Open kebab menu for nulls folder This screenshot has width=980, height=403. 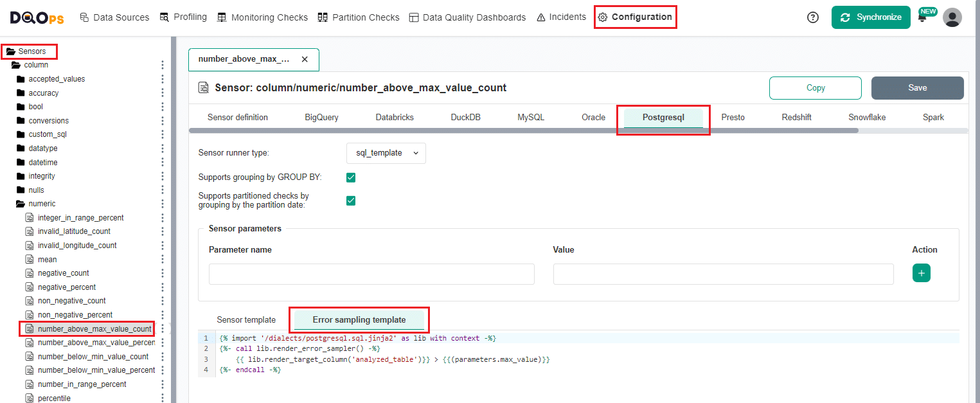click(x=163, y=190)
